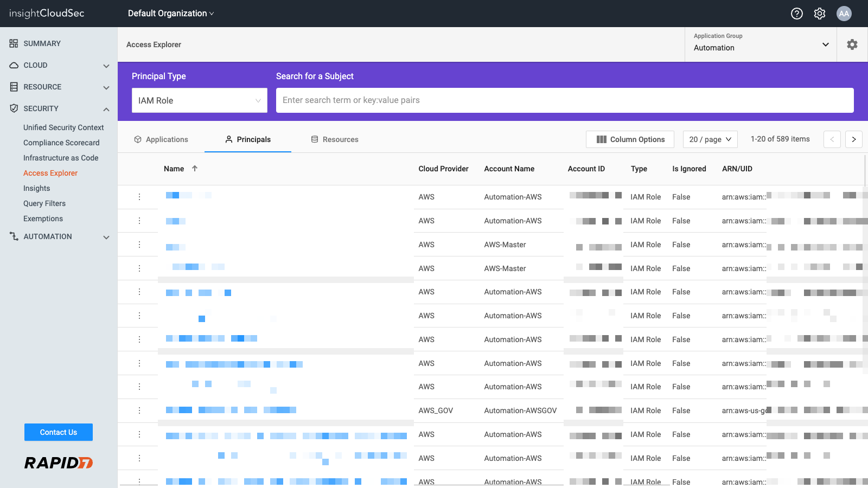Click the Name column sort arrow
868x488 pixels.
point(195,169)
